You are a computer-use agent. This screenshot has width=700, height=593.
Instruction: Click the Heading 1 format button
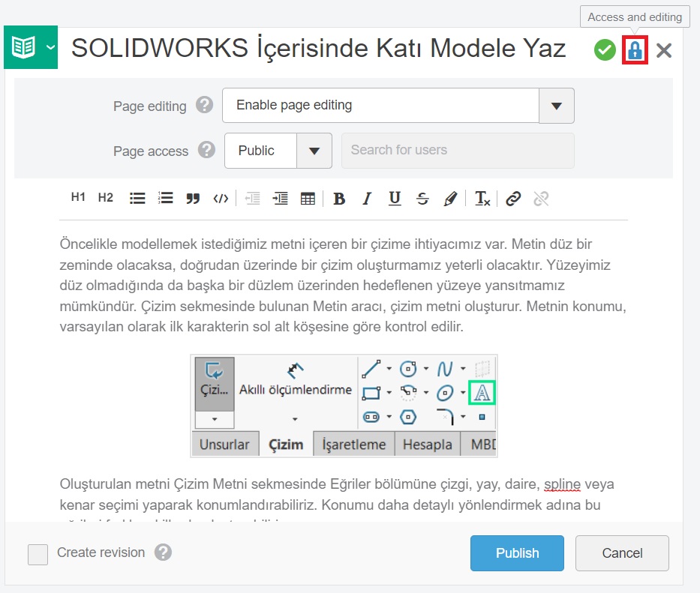click(x=78, y=198)
